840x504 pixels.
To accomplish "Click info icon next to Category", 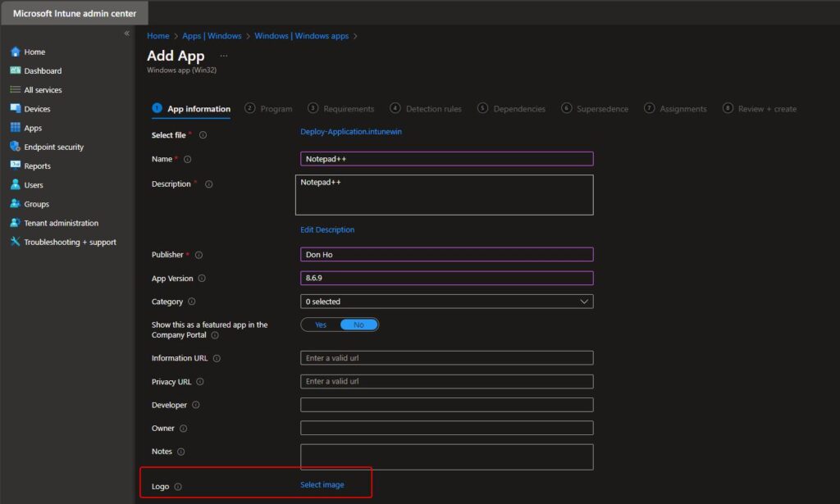I will 192,302.
